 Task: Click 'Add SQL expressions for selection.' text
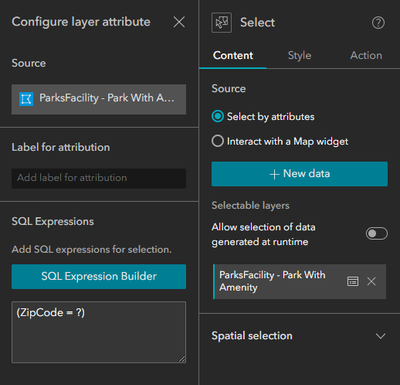[92, 249]
